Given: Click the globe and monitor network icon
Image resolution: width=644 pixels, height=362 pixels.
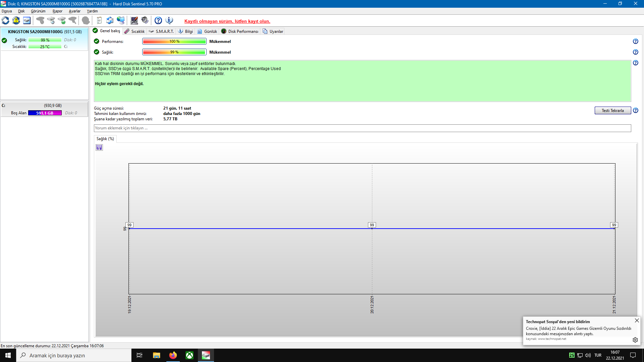Looking at the screenshot, I should (x=121, y=20).
